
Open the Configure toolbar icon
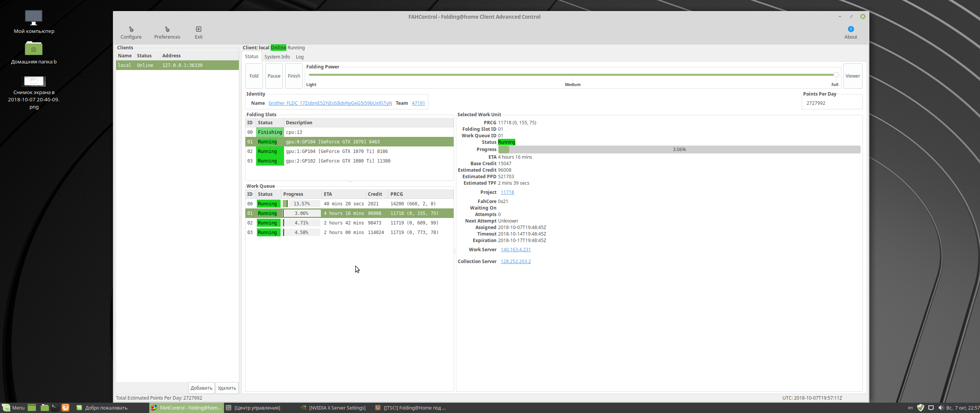point(131,33)
